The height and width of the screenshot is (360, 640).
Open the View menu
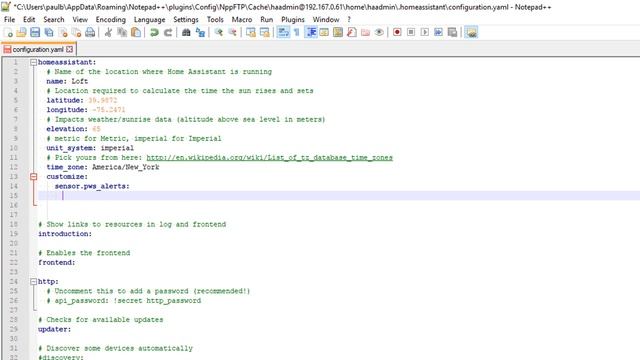(x=80, y=19)
